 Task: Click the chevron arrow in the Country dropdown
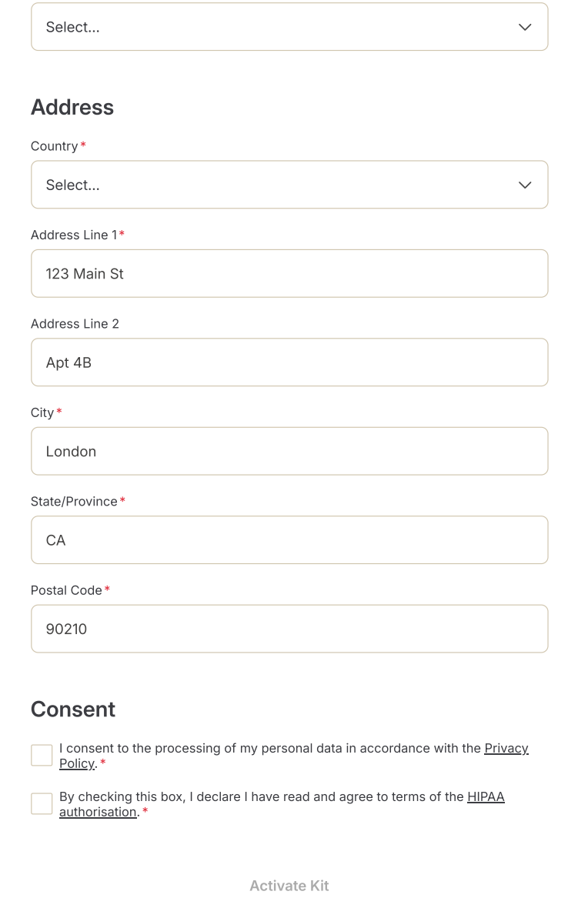click(x=525, y=185)
